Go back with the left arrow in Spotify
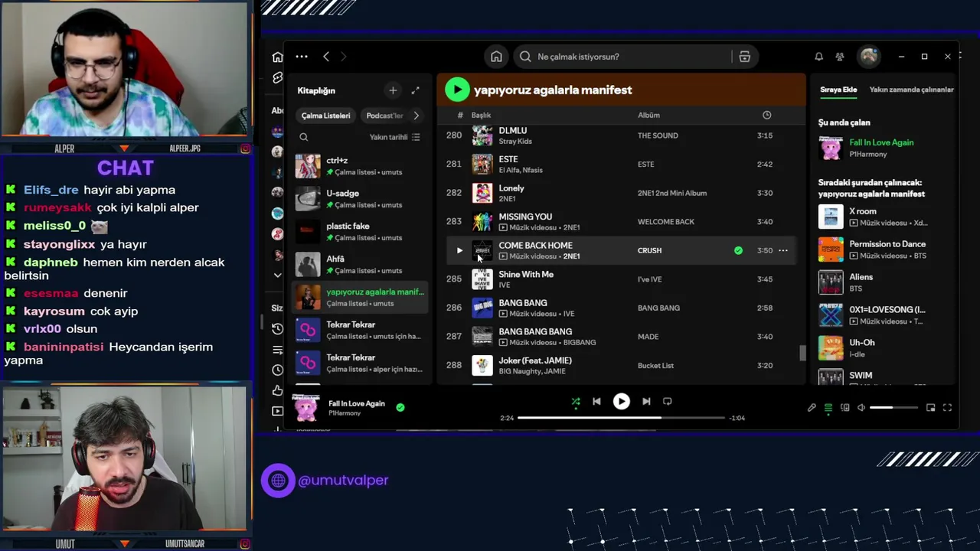Image resolution: width=980 pixels, height=551 pixels. click(326, 57)
